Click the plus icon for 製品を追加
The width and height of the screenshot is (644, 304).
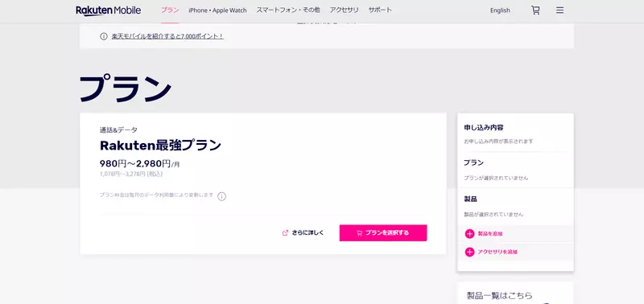pyautogui.click(x=469, y=234)
